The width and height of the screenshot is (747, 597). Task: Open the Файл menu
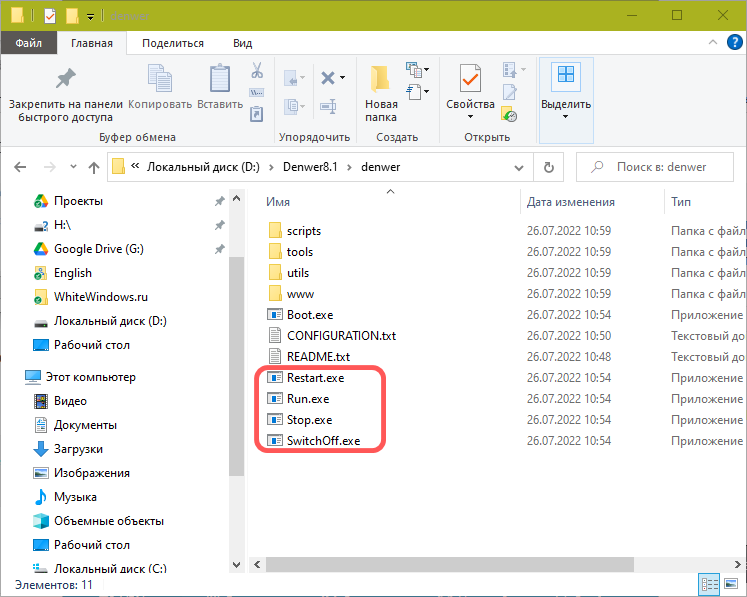(28, 43)
